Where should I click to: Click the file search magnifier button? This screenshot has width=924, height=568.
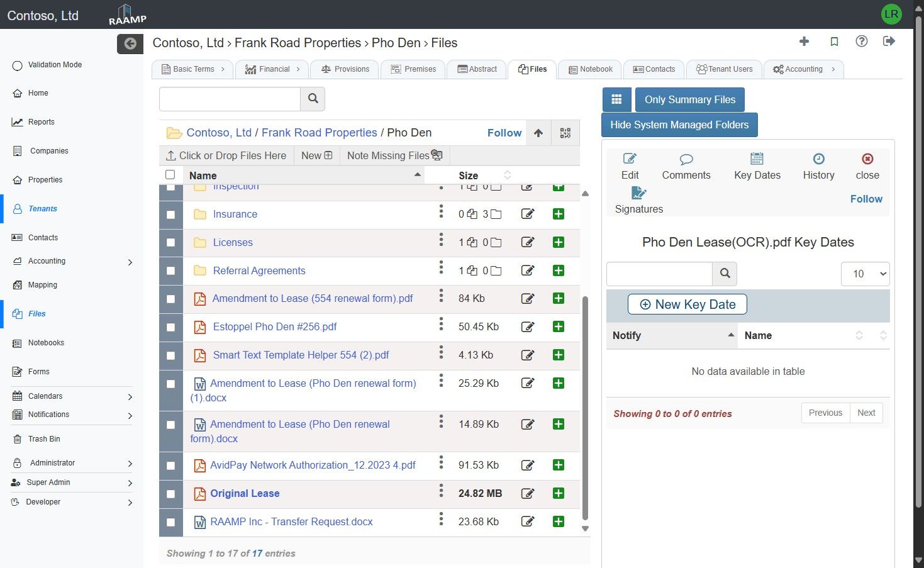tap(313, 99)
